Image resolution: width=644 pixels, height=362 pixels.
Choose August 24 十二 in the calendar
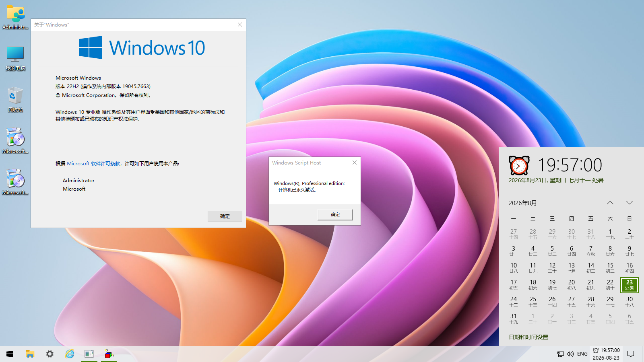[514, 302]
